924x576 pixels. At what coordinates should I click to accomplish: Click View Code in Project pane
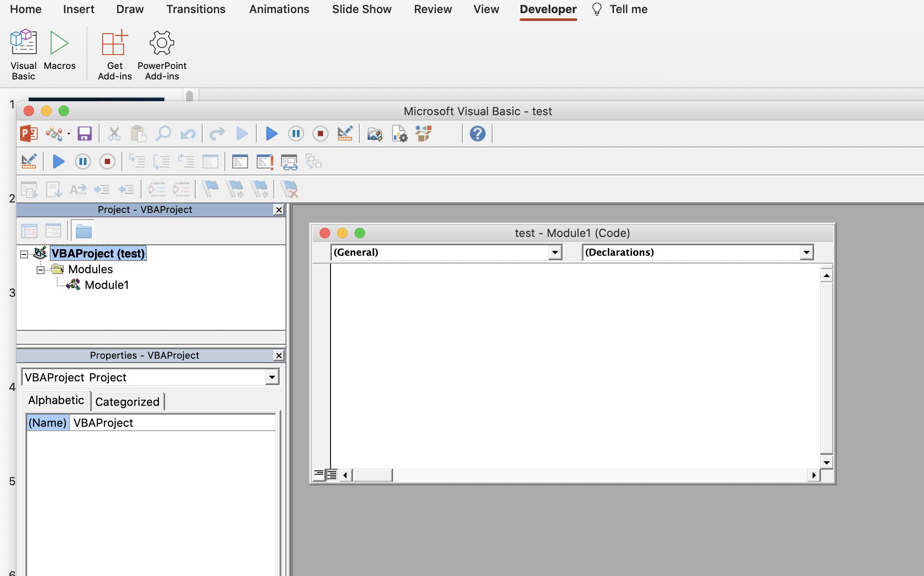point(29,231)
